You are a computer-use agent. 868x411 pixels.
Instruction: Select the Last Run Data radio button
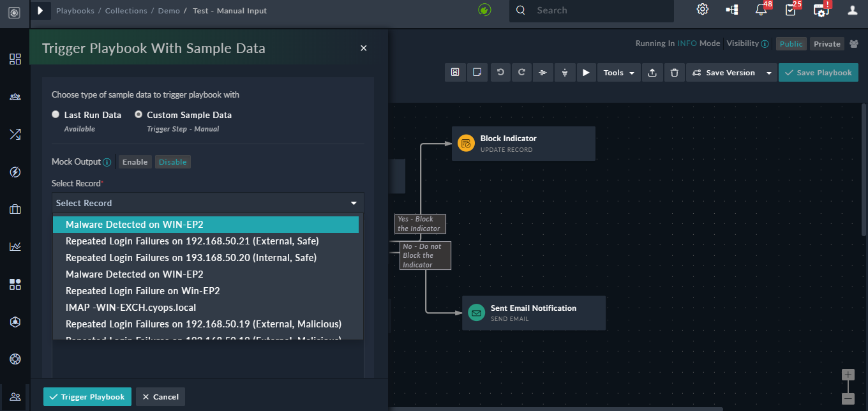point(56,114)
